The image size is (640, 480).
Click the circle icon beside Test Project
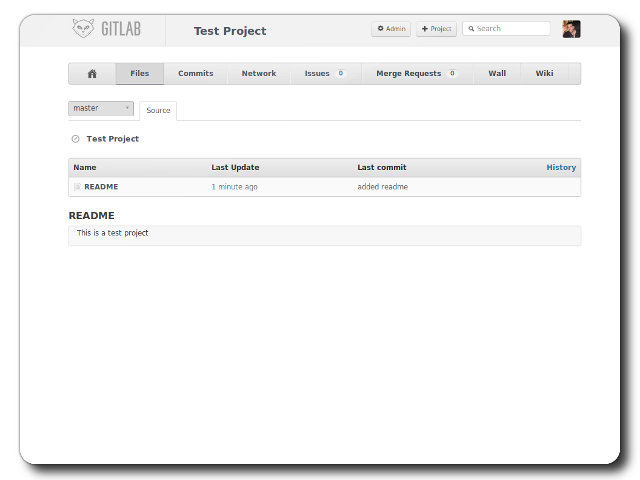[x=76, y=139]
